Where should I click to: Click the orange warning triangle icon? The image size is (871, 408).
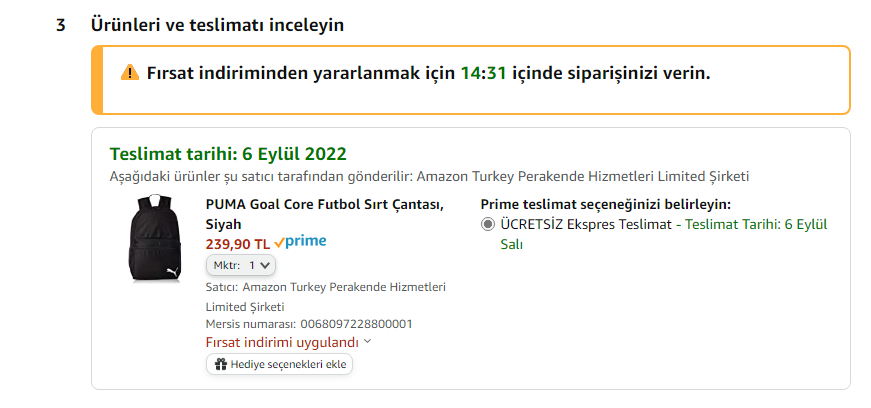(x=130, y=73)
